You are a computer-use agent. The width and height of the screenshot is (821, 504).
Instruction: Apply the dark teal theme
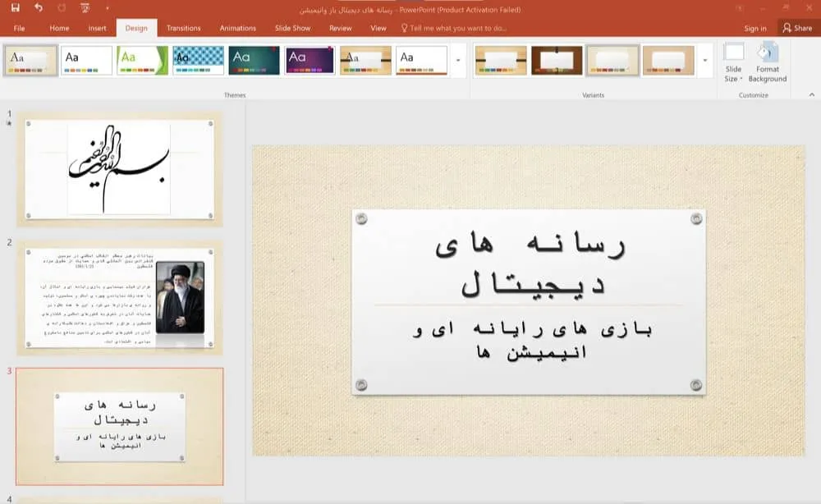tap(254, 60)
